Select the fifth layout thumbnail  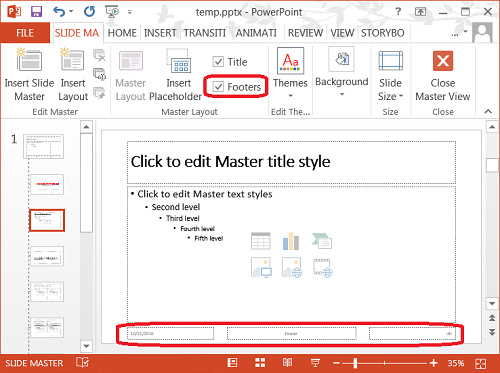(x=47, y=292)
